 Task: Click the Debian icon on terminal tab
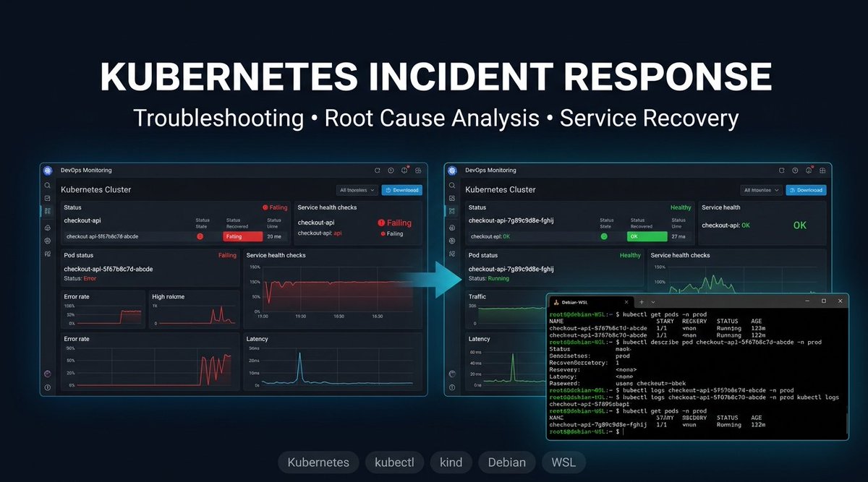pyautogui.click(x=556, y=301)
